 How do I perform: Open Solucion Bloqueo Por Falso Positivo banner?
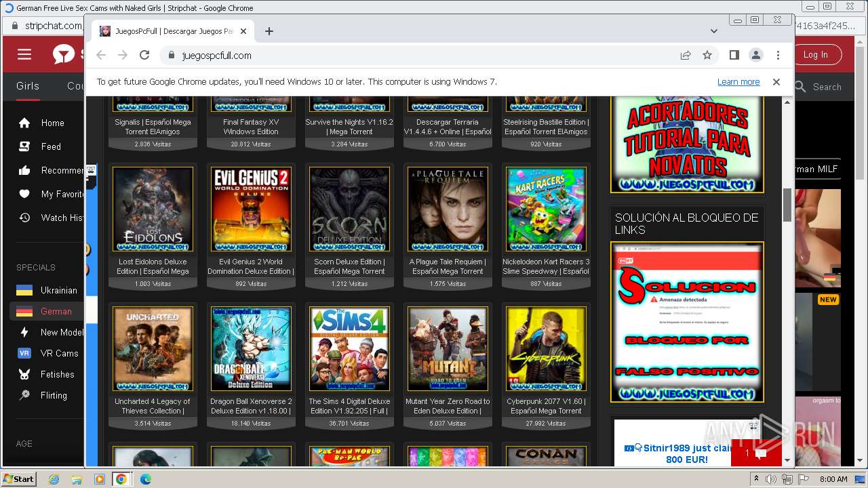(x=687, y=322)
